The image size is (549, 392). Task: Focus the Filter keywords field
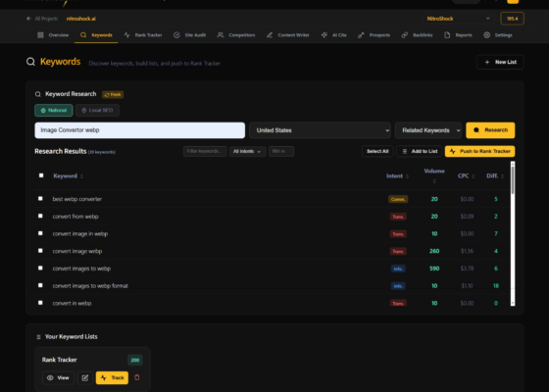(x=205, y=151)
